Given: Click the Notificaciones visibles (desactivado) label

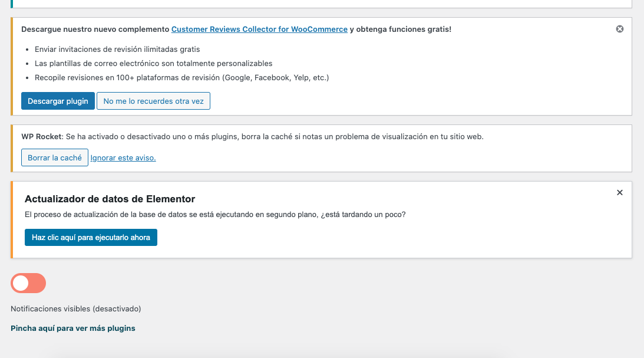Looking at the screenshot, I should pos(76,308).
